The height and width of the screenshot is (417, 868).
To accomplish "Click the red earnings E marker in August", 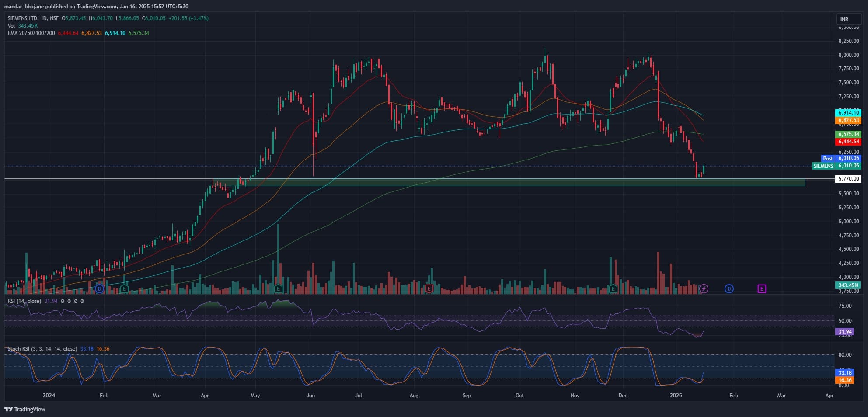I will point(429,288).
